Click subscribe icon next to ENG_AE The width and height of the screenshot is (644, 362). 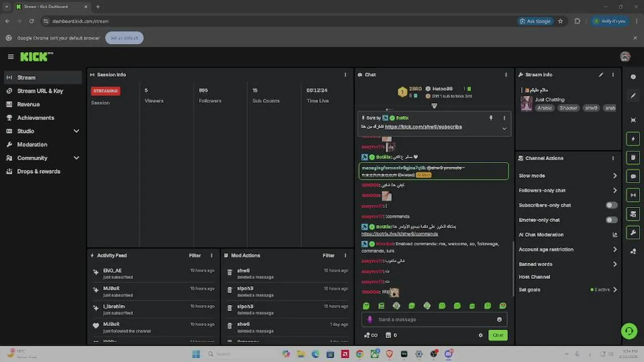96,273
